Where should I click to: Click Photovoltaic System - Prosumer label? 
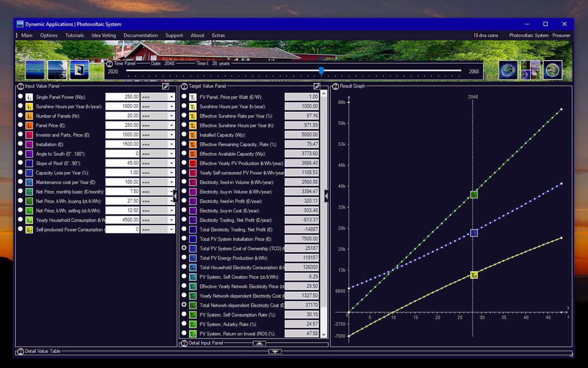pyautogui.click(x=540, y=36)
